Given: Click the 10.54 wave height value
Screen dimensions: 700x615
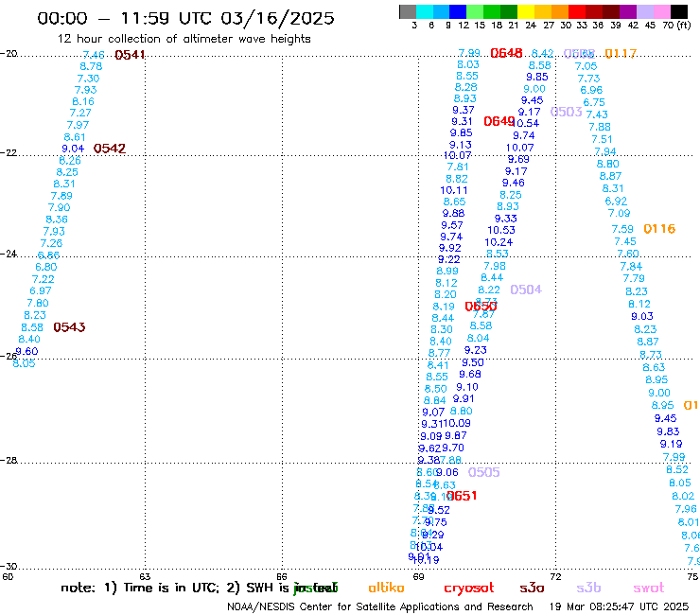Looking at the screenshot, I should tap(527, 123).
